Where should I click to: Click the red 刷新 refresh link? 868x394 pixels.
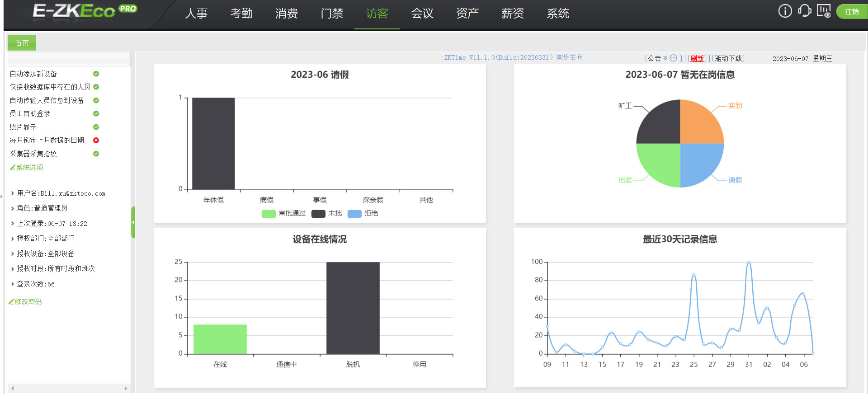[697, 58]
